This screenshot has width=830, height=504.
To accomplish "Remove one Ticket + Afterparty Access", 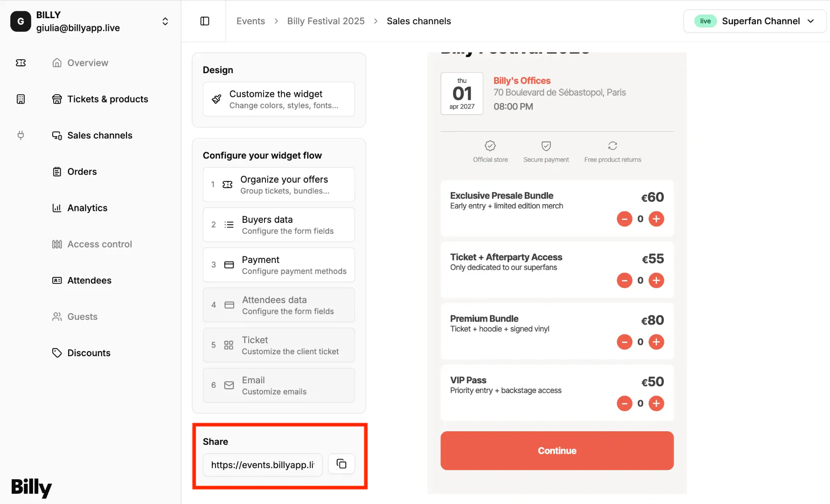I will pyautogui.click(x=624, y=280).
